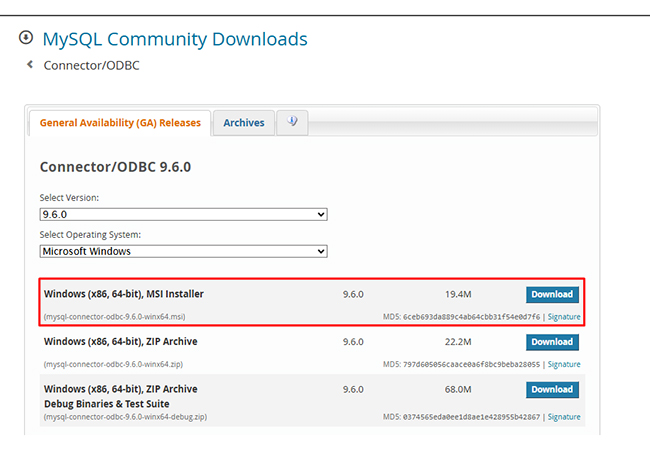The height and width of the screenshot is (450, 650).
Task: Click the back chevron next to Connector/ODBC
Action: (30, 65)
